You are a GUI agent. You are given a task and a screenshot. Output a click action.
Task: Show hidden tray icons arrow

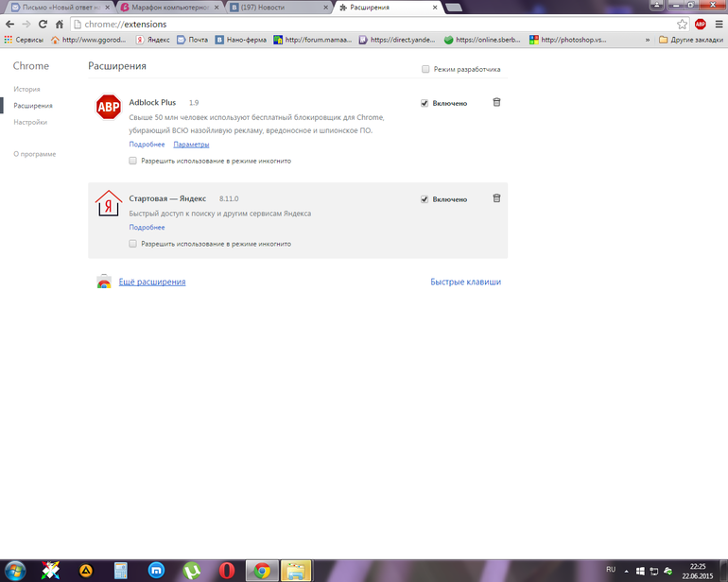tap(626, 572)
